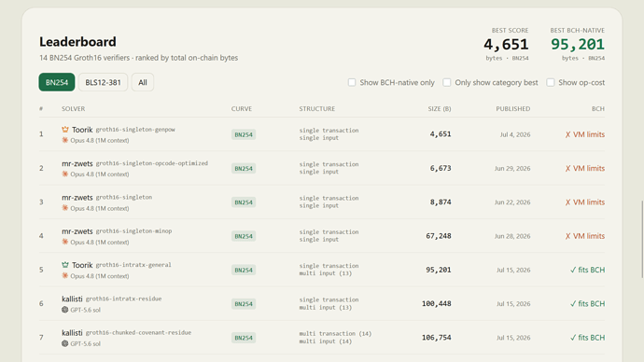The height and width of the screenshot is (362, 644).
Task: Select the All curves tab
Action: tap(143, 82)
